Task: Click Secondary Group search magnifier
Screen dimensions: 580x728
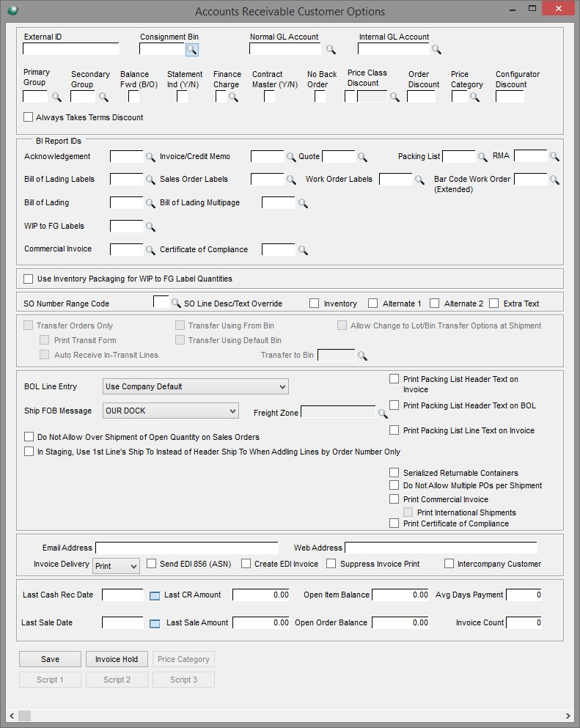Action: tap(103, 97)
